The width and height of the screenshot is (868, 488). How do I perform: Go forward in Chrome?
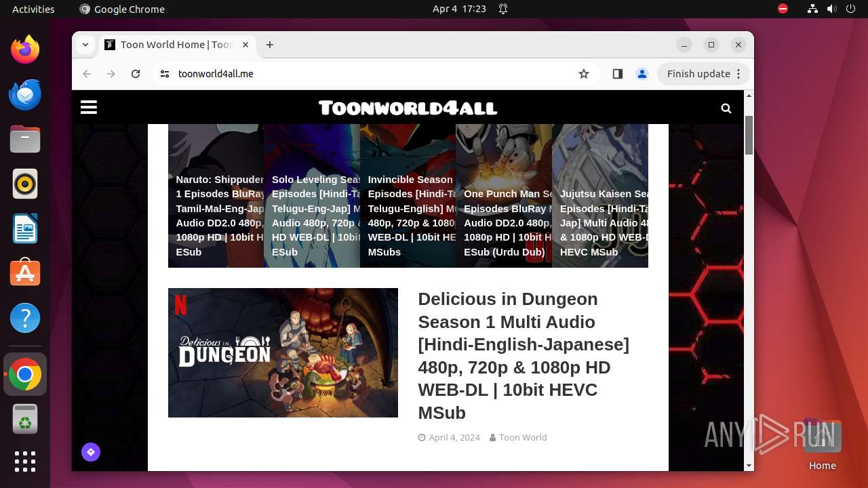click(111, 74)
